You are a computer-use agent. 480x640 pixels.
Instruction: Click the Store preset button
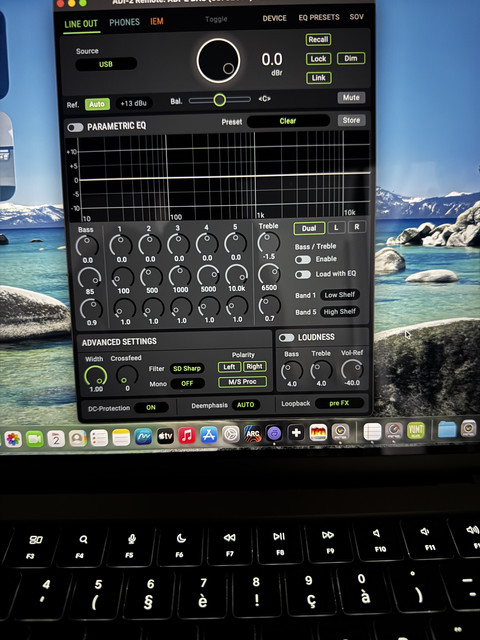(351, 120)
